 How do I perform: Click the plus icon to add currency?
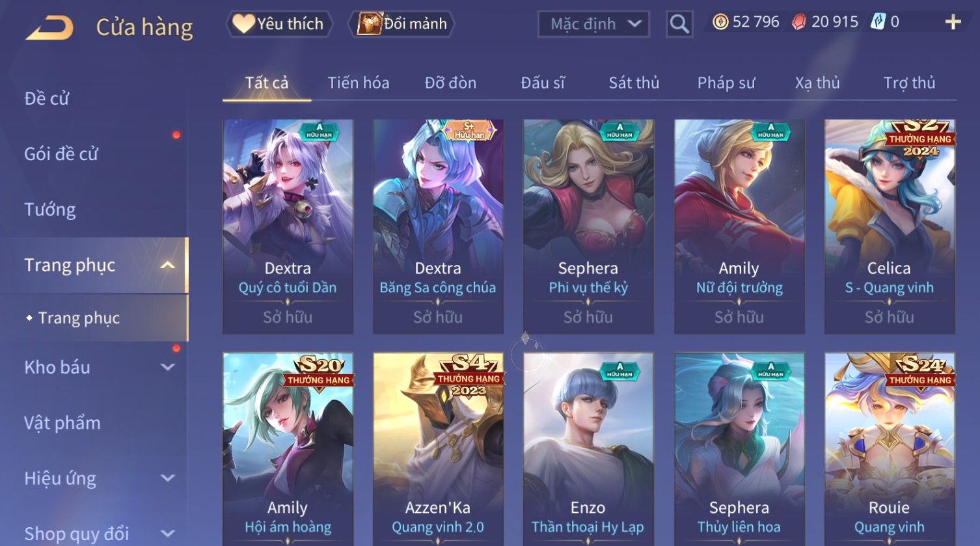point(953,22)
